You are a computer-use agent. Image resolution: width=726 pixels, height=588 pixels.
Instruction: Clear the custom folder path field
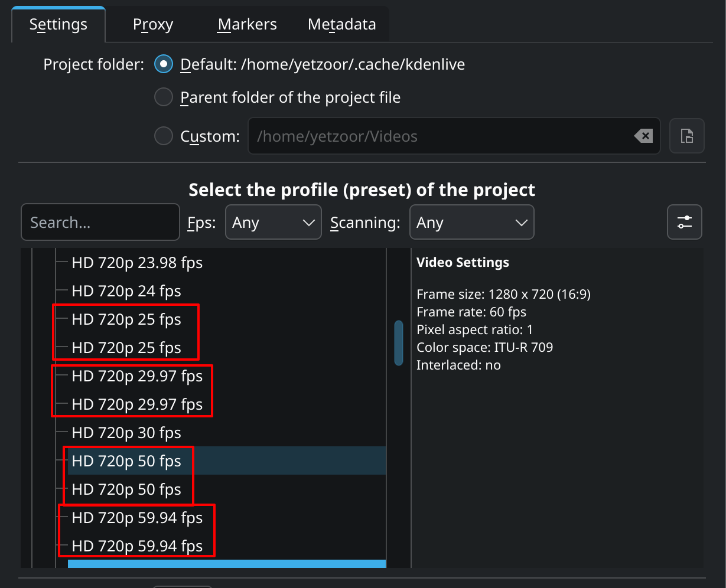[x=643, y=136]
